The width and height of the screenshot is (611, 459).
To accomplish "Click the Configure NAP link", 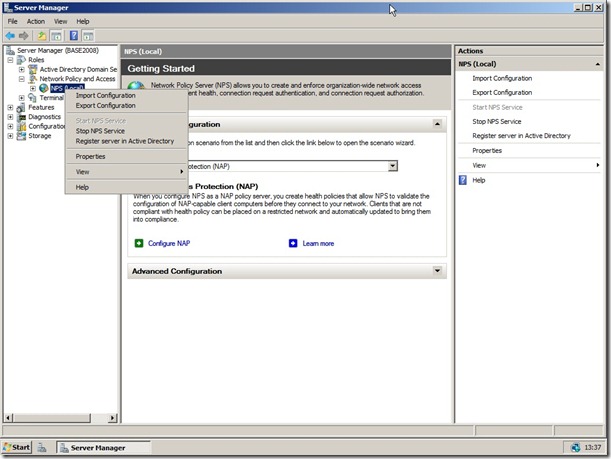I will pos(169,243).
